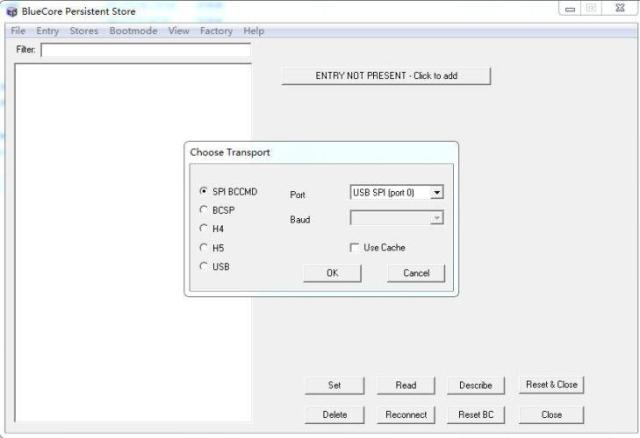The width and height of the screenshot is (640, 438).
Task: Focus the Filter text field
Action: pyautogui.click(x=146, y=50)
